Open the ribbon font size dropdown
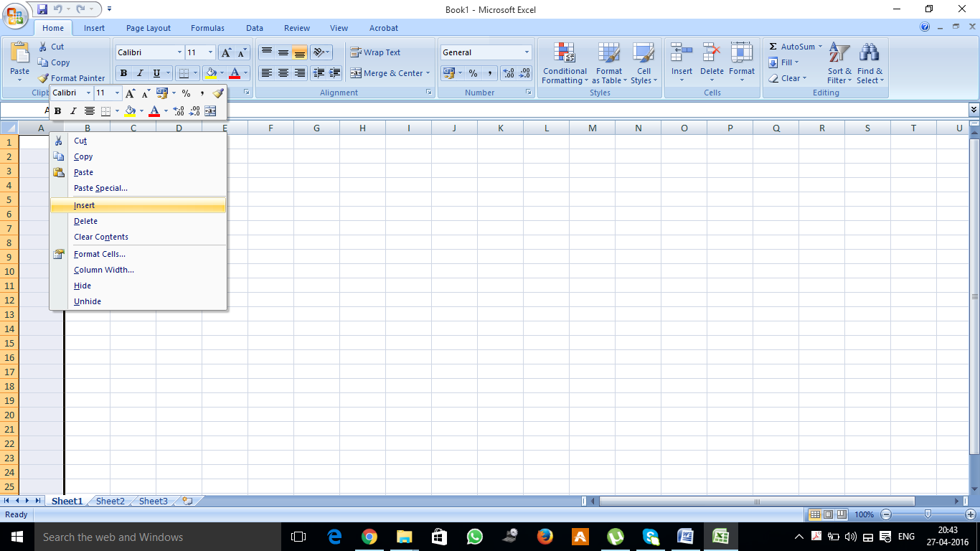The width and height of the screenshot is (980, 551). tap(210, 52)
